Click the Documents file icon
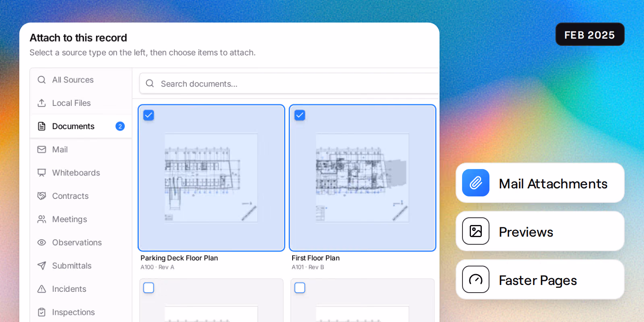644x322 pixels. click(x=41, y=126)
